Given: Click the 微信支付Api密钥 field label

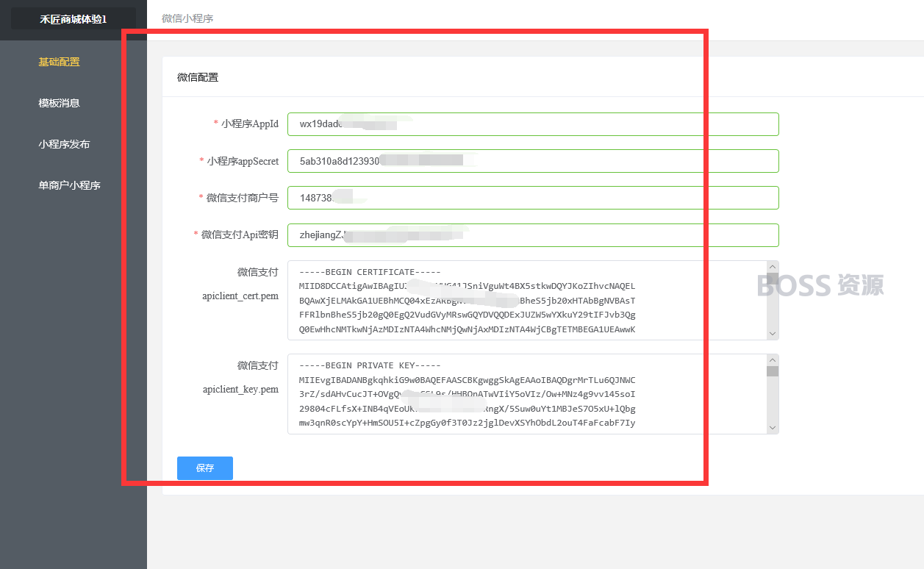Looking at the screenshot, I should point(240,235).
